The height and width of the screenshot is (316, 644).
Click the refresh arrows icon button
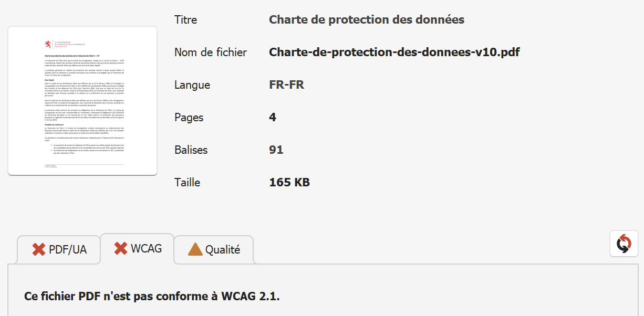click(624, 244)
